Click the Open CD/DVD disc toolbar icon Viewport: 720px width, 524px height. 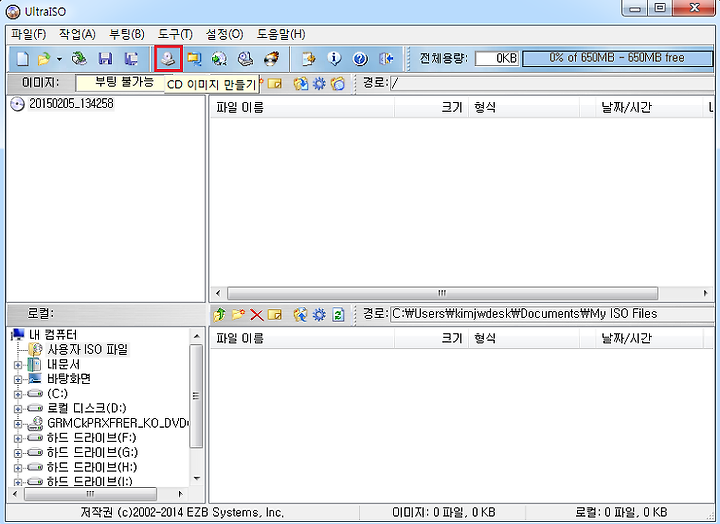point(79,58)
